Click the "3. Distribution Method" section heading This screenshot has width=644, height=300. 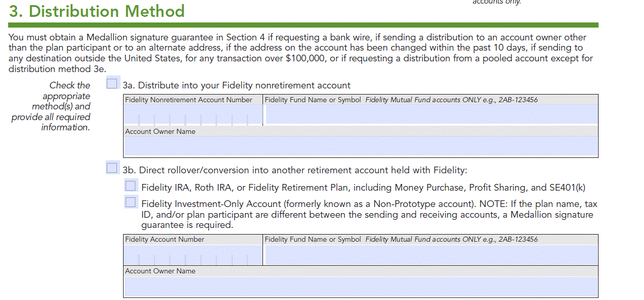tap(97, 11)
